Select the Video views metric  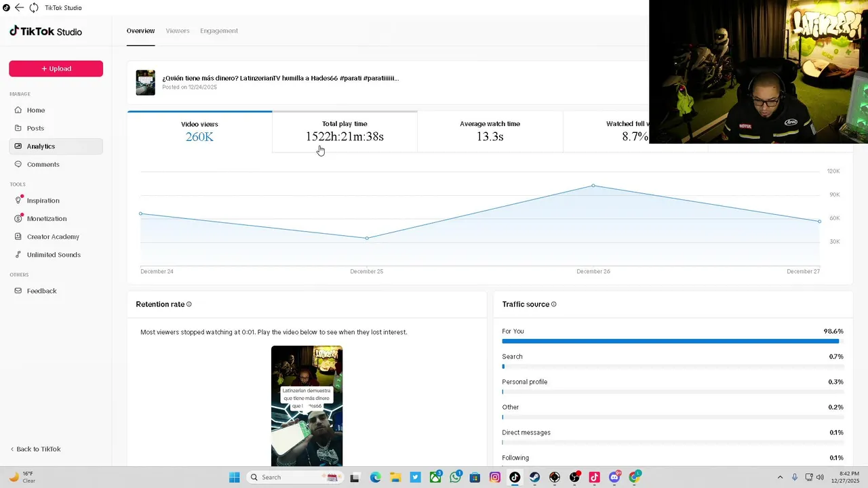coord(199,131)
